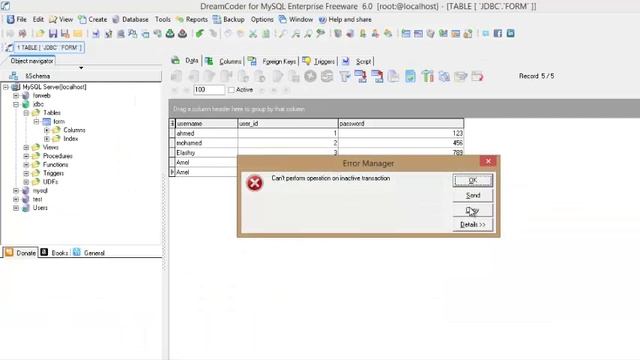Toggle the Active checkbox
Screen dimensions: 640x360
(231, 90)
